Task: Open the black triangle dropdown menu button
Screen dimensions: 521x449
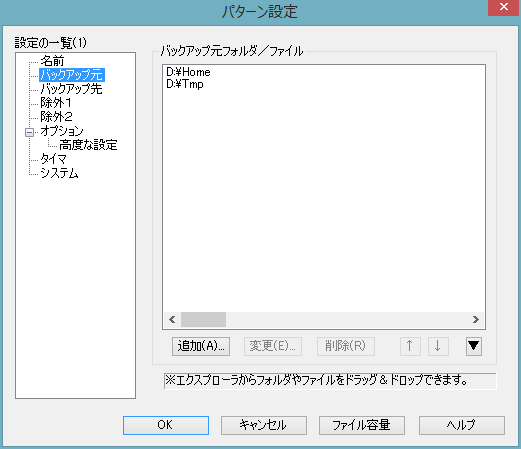Action: [474, 346]
